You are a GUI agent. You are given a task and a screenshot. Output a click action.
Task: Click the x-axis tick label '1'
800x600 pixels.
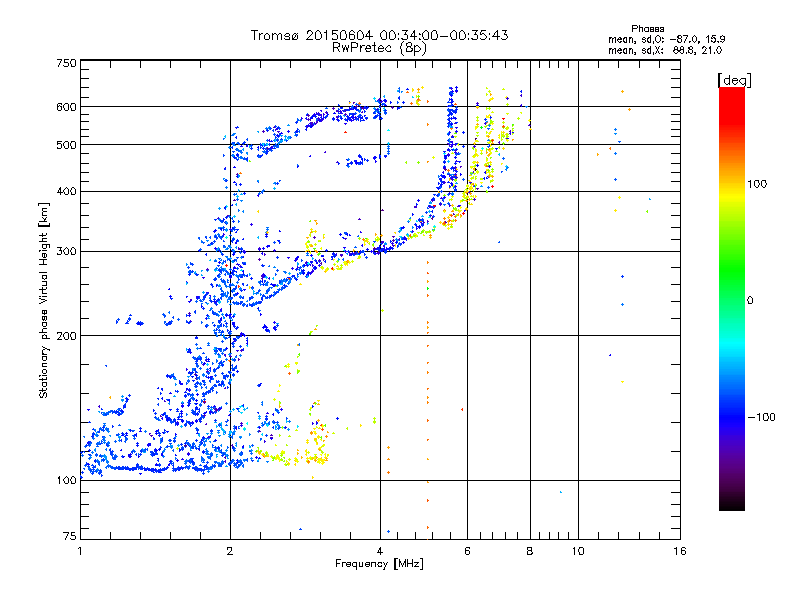pyautogui.click(x=80, y=551)
